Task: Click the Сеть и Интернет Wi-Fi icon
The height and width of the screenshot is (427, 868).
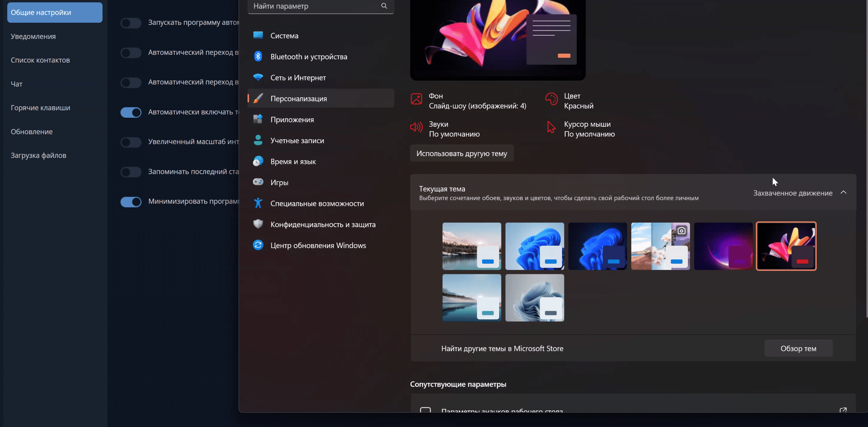Action: (x=258, y=77)
